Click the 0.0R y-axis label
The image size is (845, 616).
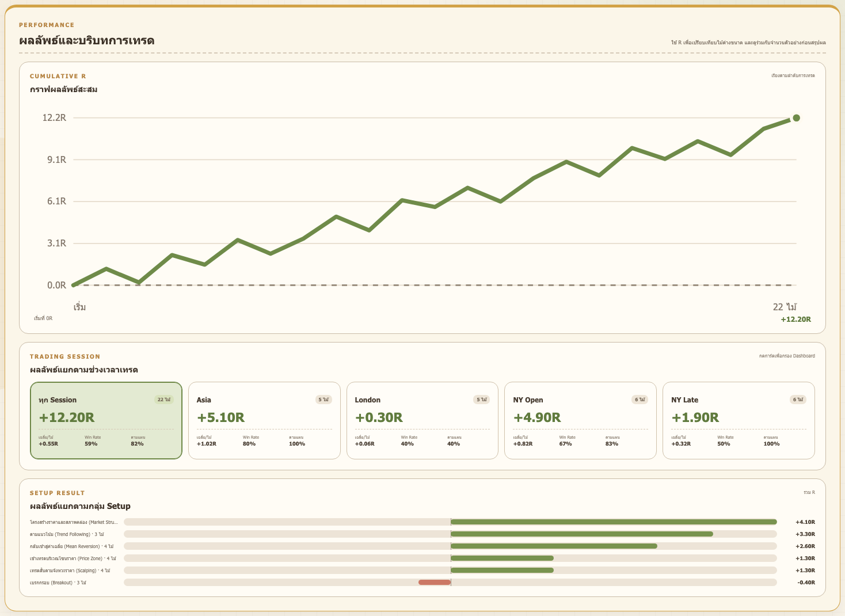56,285
